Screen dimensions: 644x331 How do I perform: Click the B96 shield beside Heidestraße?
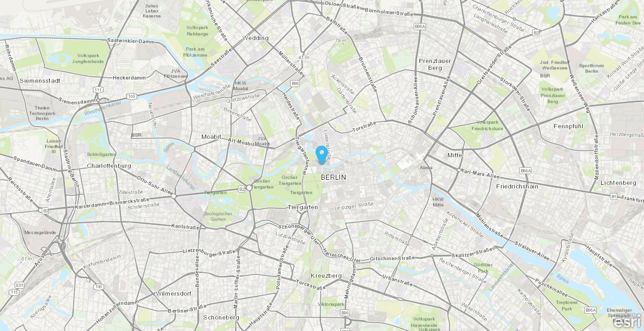point(295,83)
